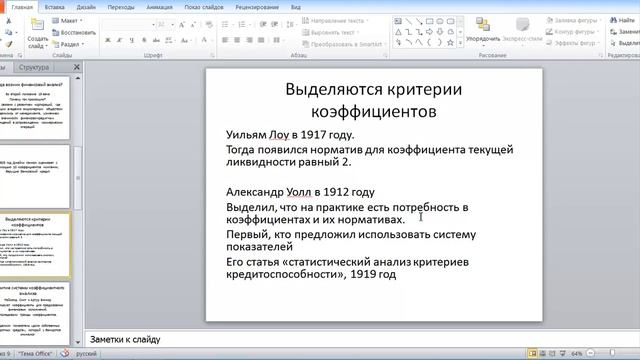This screenshot has height=360, width=640.
Task: Create a new slide via Создать слайд icon
Action: [38, 25]
